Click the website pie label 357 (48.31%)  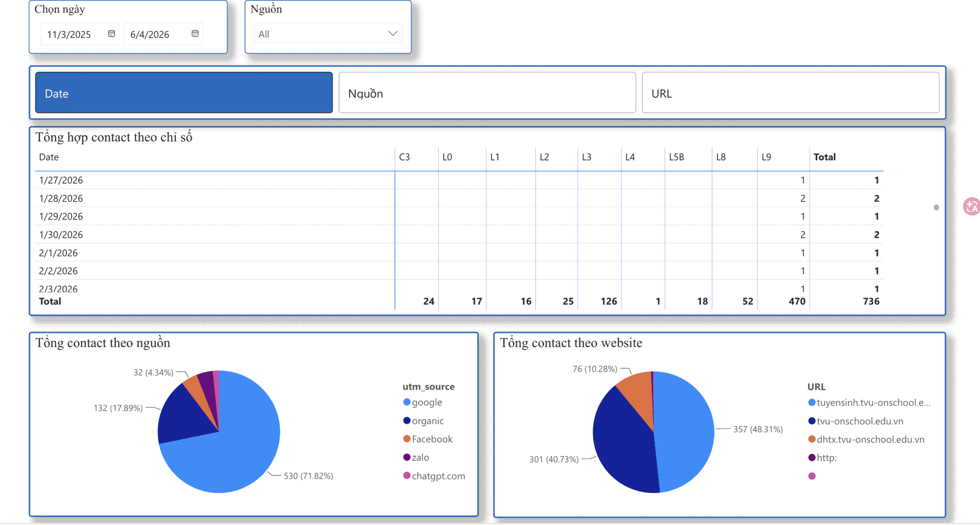(x=758, y=429)
